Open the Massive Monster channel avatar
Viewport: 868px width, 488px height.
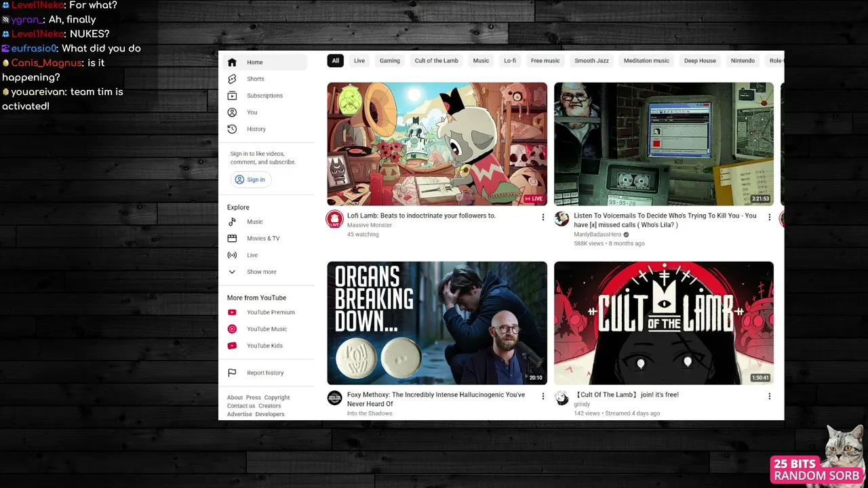pyautogui.click(x=334, y=219)
